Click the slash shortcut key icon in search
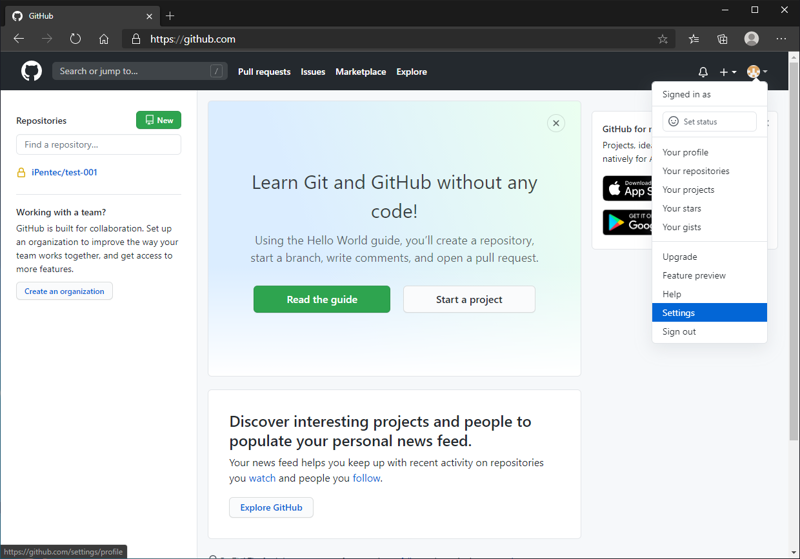 click(x=216, y=71)
